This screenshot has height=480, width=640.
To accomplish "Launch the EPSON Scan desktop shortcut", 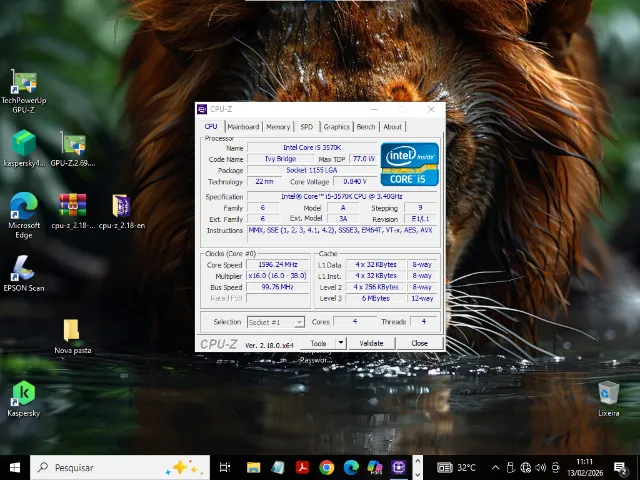I will pyautogui.click(x=24, y=273).
